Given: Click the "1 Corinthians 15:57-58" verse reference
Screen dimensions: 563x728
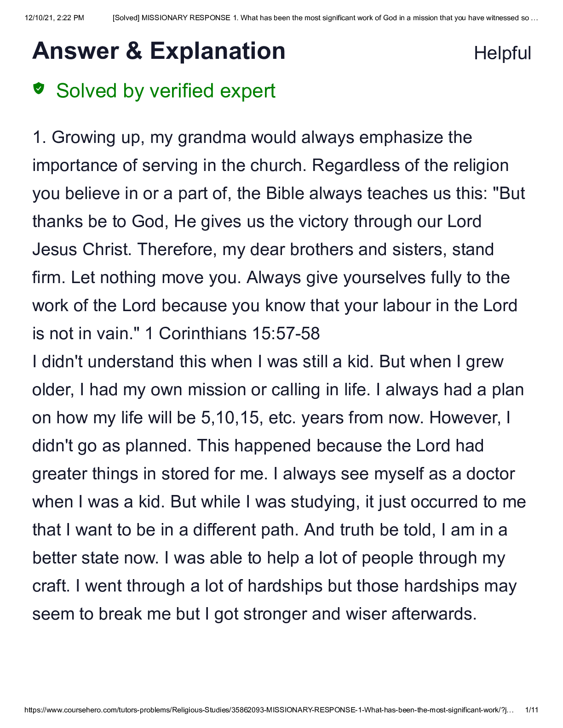Looking at the screenshot, I should point(232,334).
